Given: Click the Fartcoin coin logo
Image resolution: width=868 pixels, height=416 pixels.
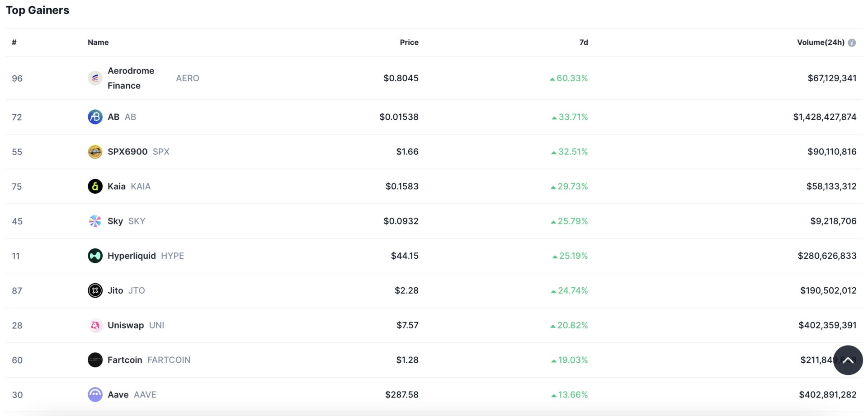Looking at the screenshot, I should point(95,360).
